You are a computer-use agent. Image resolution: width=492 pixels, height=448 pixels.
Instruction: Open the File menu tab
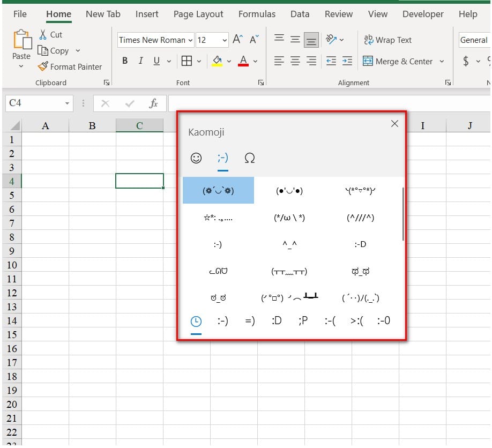click(x=20, y=14)
